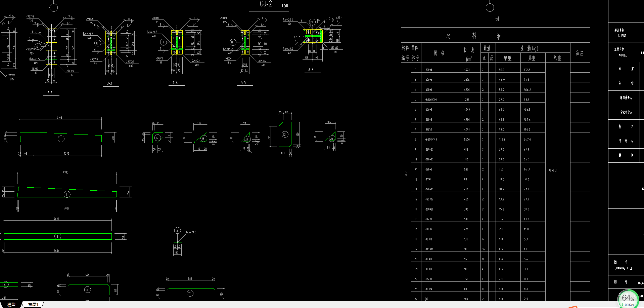Image resolution: width=644 pixels, height=308 pixels.
Task: Click the 1:50 scale text
Action: click(285, 5)
